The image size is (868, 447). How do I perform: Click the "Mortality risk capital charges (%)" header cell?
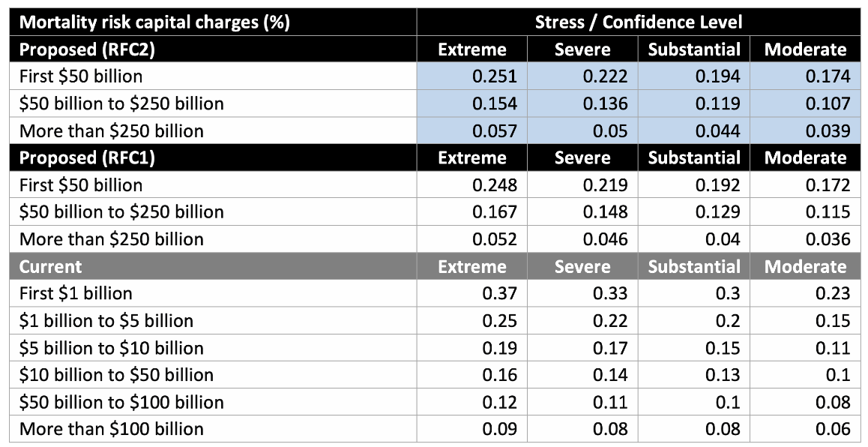click(154, 22)
